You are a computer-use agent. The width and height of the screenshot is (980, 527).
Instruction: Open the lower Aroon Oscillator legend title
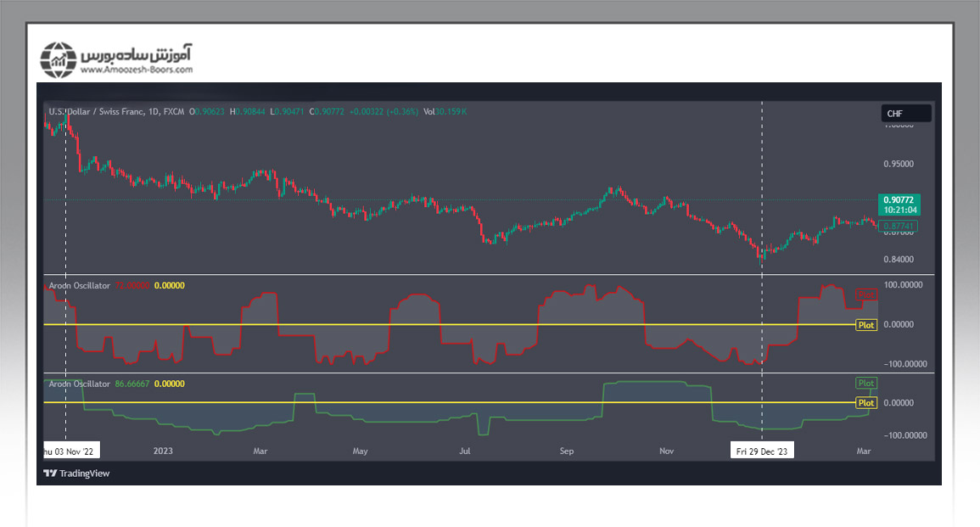(x=79, y=384)
